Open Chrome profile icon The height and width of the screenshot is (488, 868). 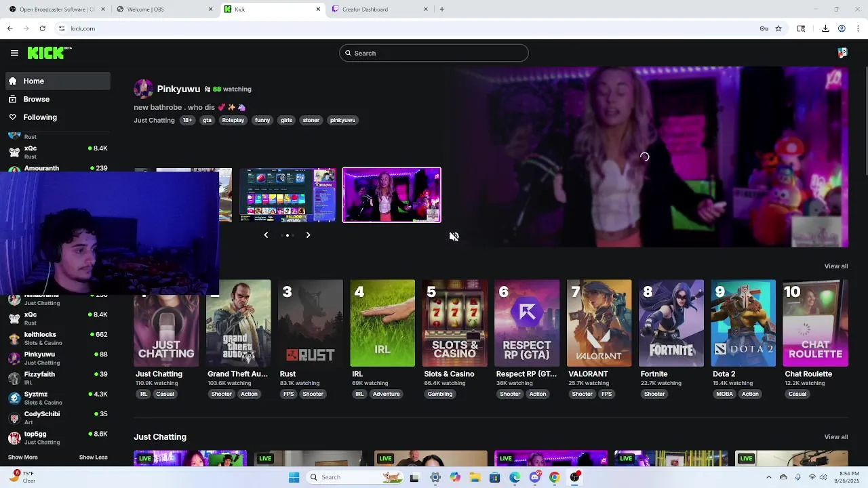pos(842,28)
